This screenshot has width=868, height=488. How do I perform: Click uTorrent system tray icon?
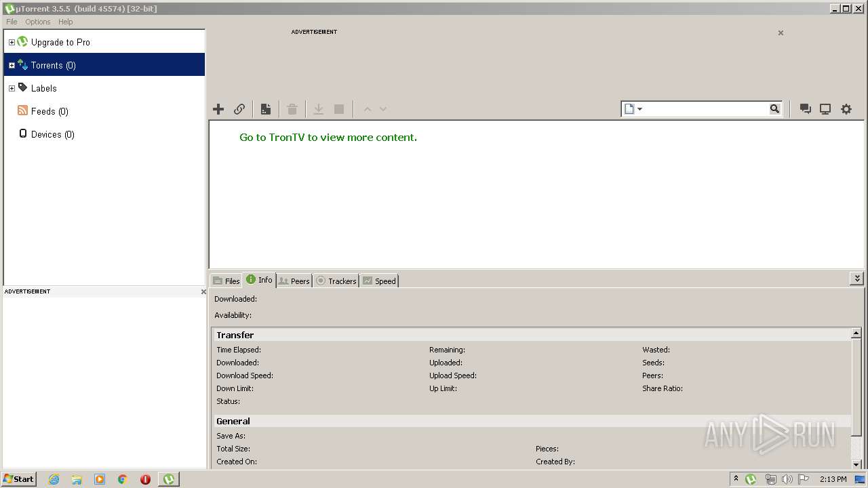tap(751, 479)
